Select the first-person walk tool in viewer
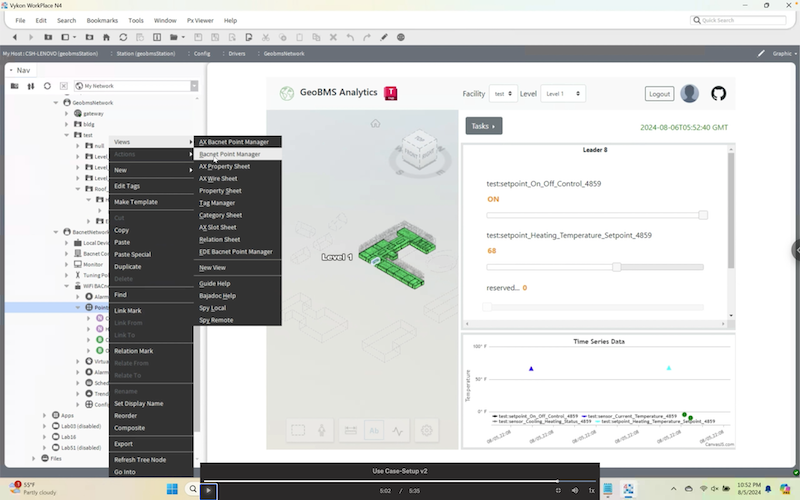 321,431
